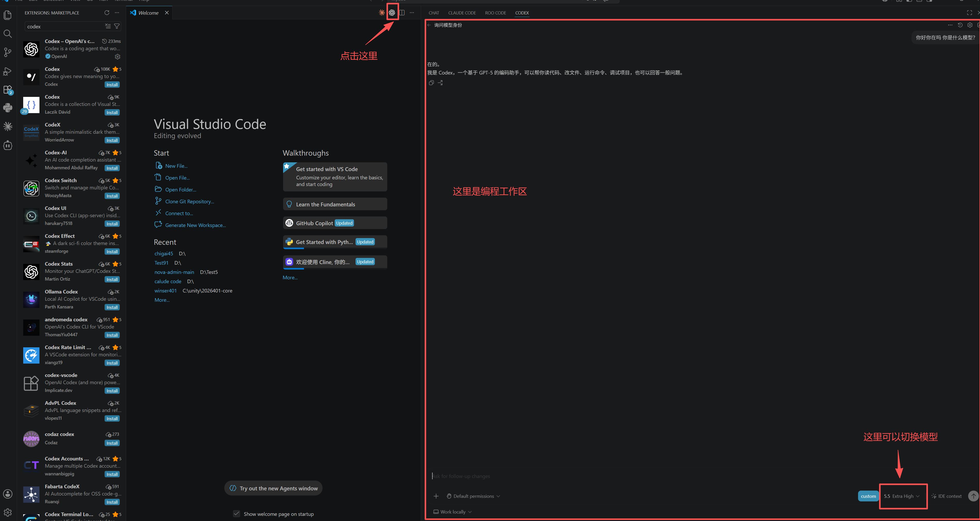Open the GitHub Copilot walkthrough

pos(335,223)
